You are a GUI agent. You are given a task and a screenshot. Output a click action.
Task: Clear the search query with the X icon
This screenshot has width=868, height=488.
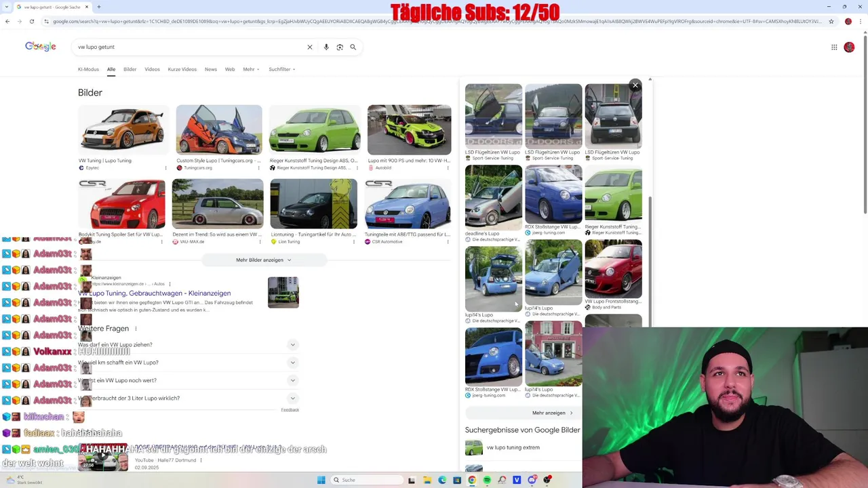pyautogui.click(x=310, y=47)
